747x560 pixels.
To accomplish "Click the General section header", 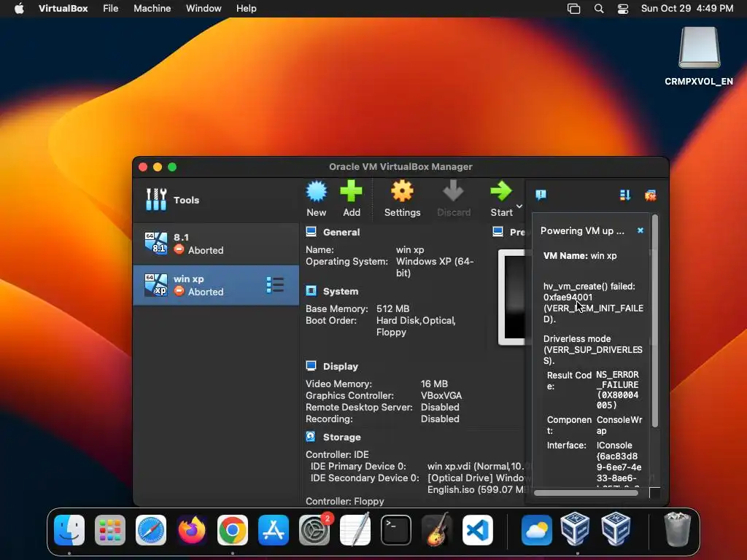I will pos(341,233).
